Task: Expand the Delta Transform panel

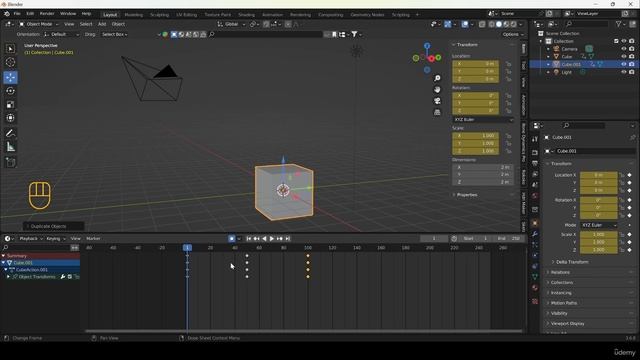Action: pos(571,262)
